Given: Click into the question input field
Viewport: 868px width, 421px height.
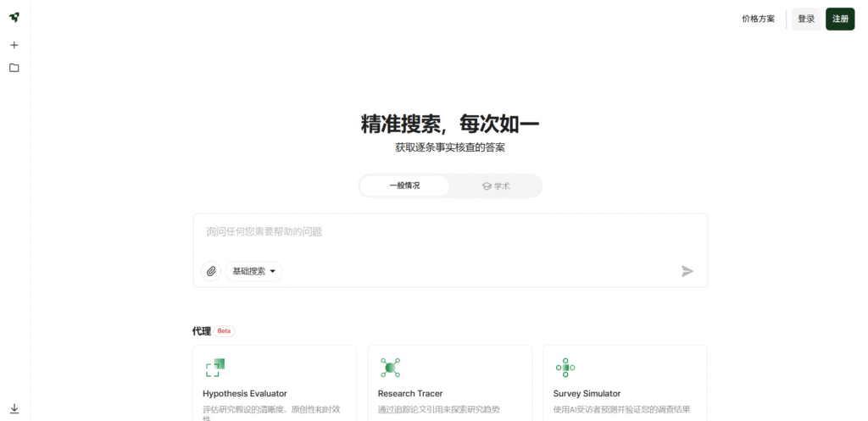Looking at the screenshot, I should pos(449,231).
